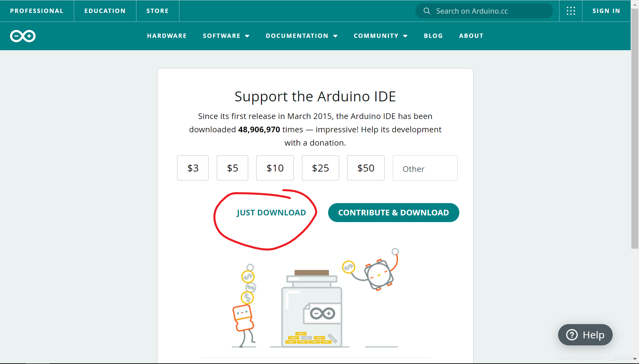Image resolution: width=639 pixels, height=364 pixels.
Task: Click Contribute & Download button
Action: pos(393,213)
